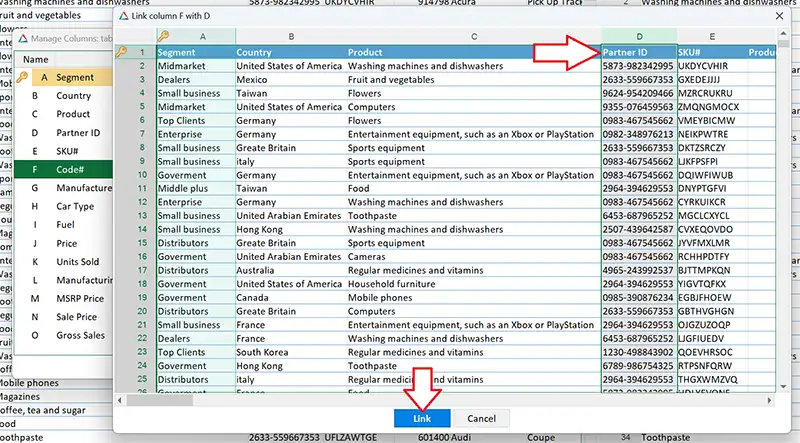The width and height of the screenshot is (800, 443).
Task: Click the SKU# header cell
Action: (712, 52)
